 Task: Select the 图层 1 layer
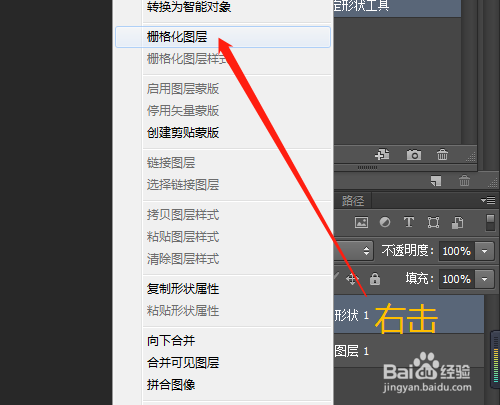point(409,351)
